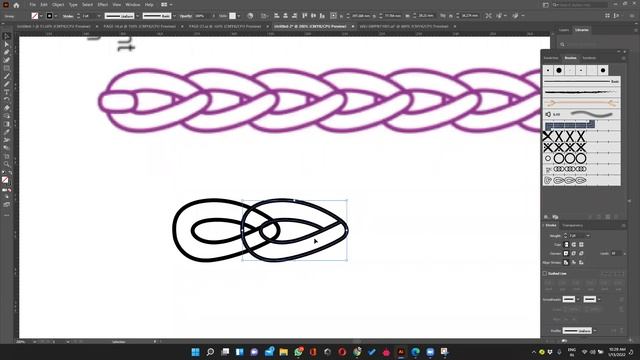Select the Selection tool in toolbar

(7, 36)
